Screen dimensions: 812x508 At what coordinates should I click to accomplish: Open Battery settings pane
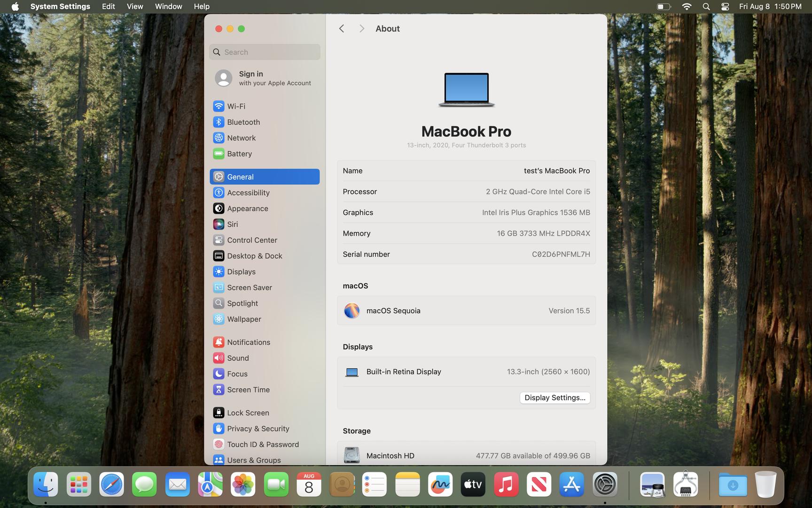[265, 154]
